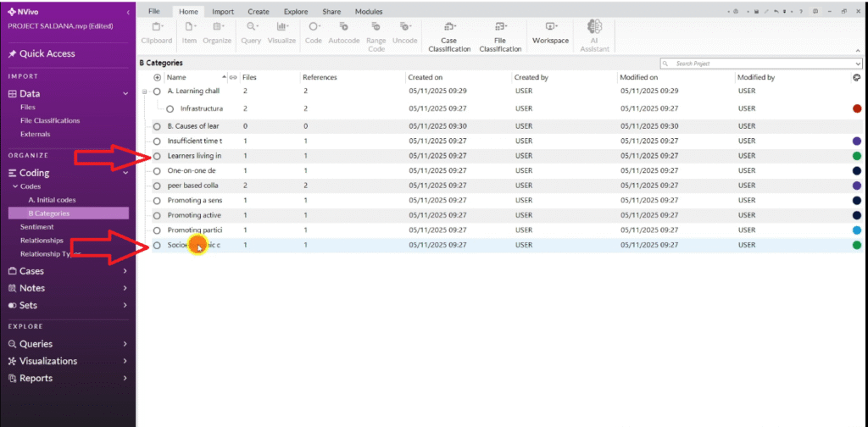Click the Workspace ribbon icon
Screen dimensions: 868x427
click(550, 28)
